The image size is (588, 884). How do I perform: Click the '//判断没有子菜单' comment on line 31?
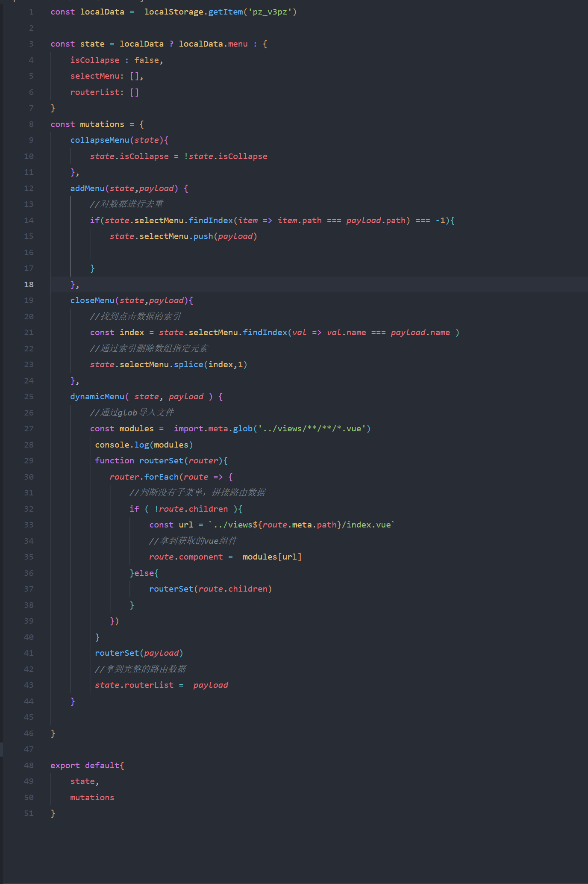coord(168,493)
